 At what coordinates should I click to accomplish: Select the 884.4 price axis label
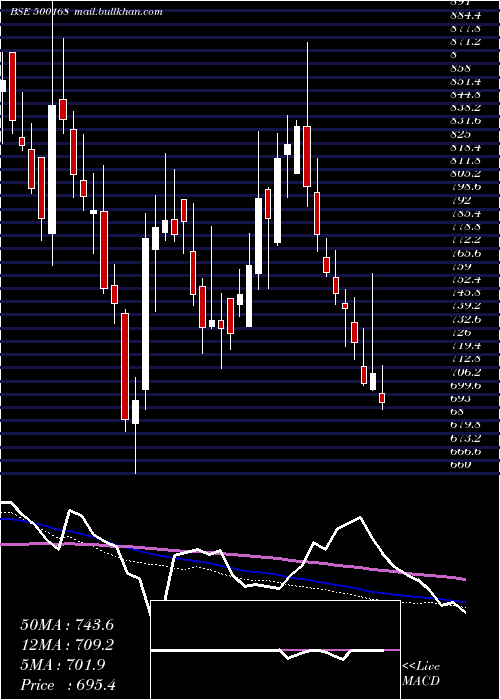pos(466,16)
